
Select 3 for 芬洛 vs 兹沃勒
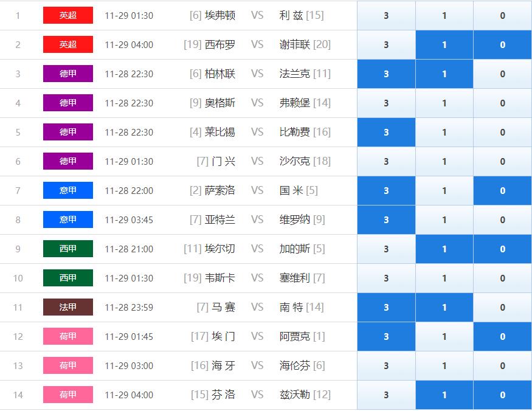(x=386, y=395)
